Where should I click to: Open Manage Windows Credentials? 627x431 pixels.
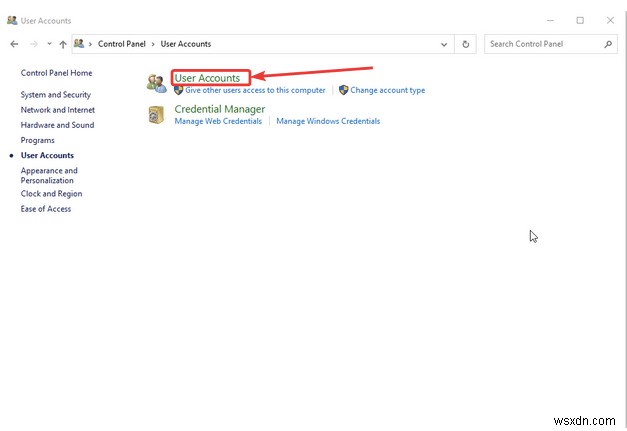(328, 121)
